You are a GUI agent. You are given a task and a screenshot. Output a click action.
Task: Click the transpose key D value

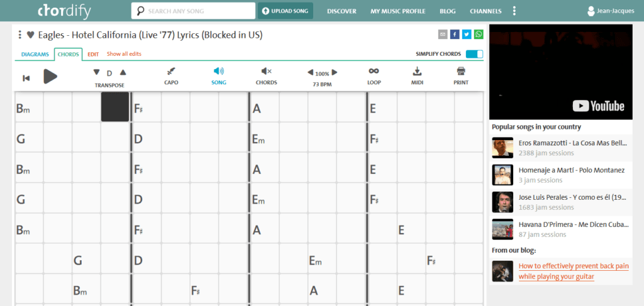(109, 74)
